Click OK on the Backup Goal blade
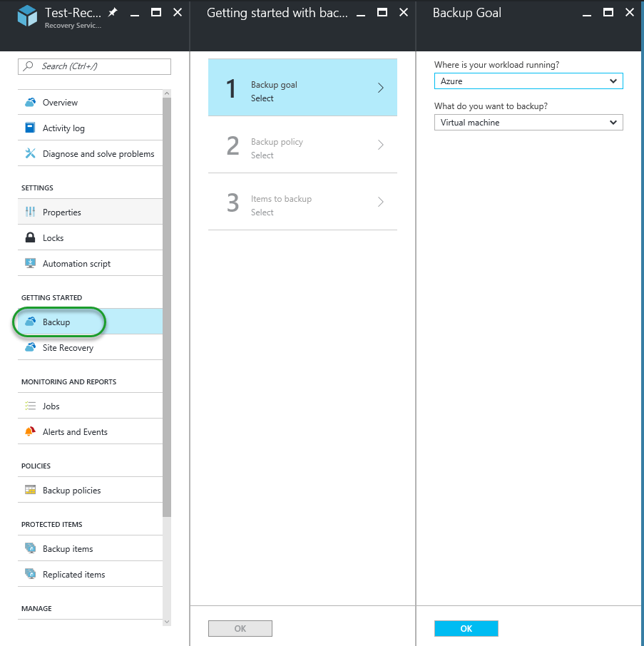The width and height of the screenshot is (644, 646). [466, 628]
